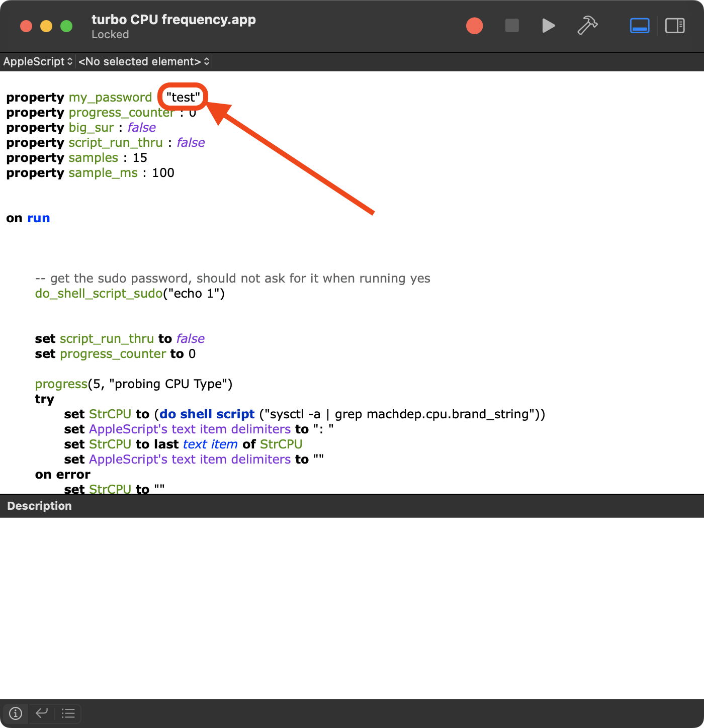Screen dimensions: 704x728
Task: Open the AppleScript language dropdown
Action: 38,61
